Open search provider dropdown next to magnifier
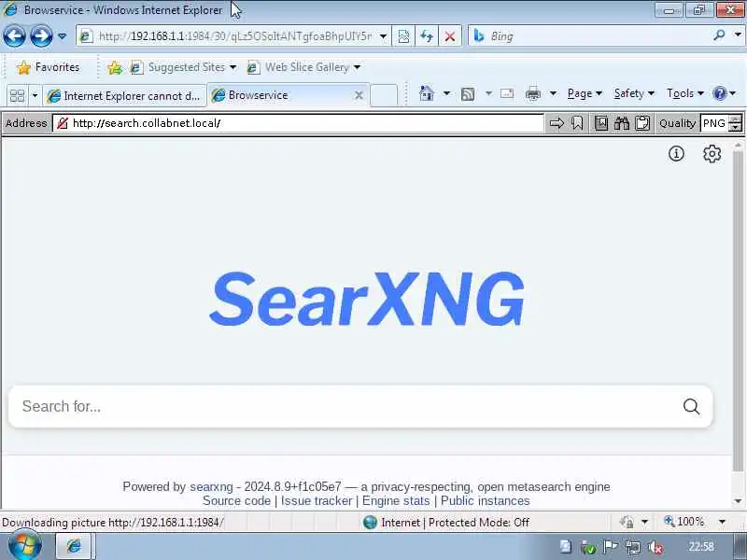Image resolution: width=747 pixels, height=560 pixels. (738, 35)
